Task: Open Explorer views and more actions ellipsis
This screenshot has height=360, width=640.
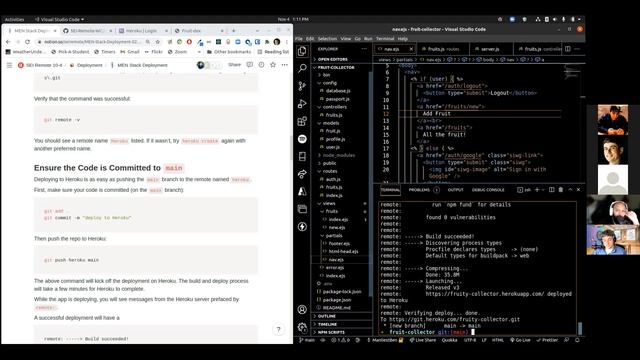Action: (364, 49)
